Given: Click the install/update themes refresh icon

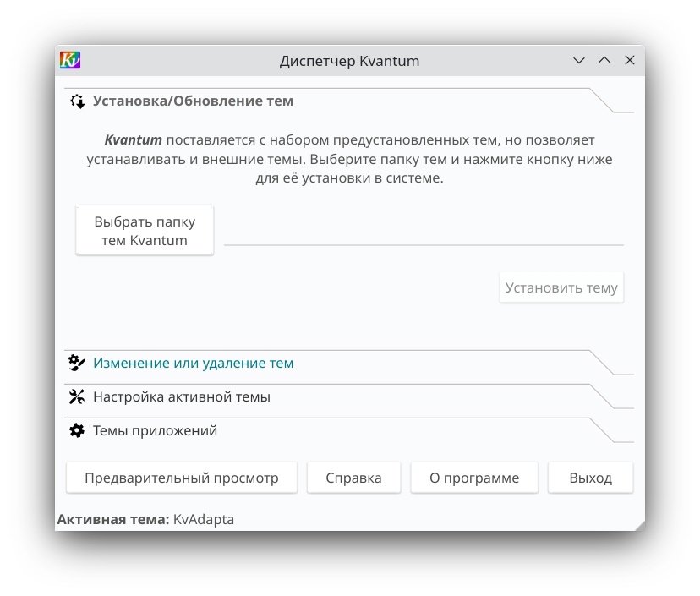Looking at the screenshot, I should click(x=77, y=101).
